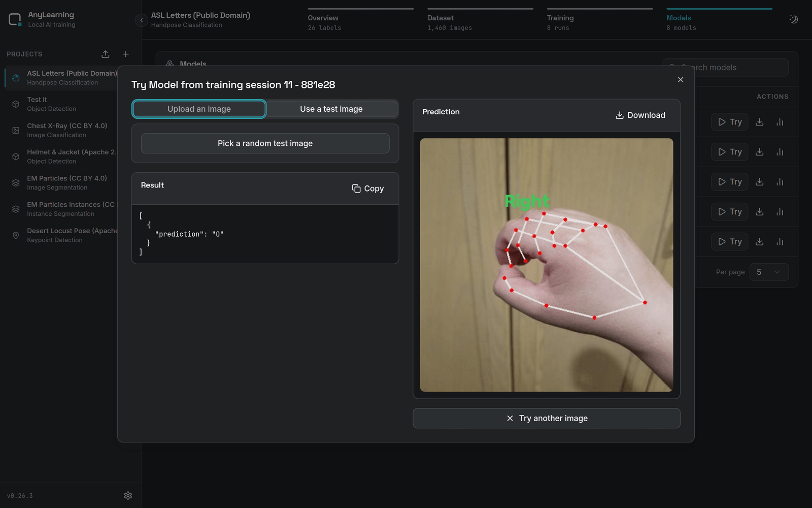Copy the prediction result
Screen dimensions: 812x508
coord(368,188)
